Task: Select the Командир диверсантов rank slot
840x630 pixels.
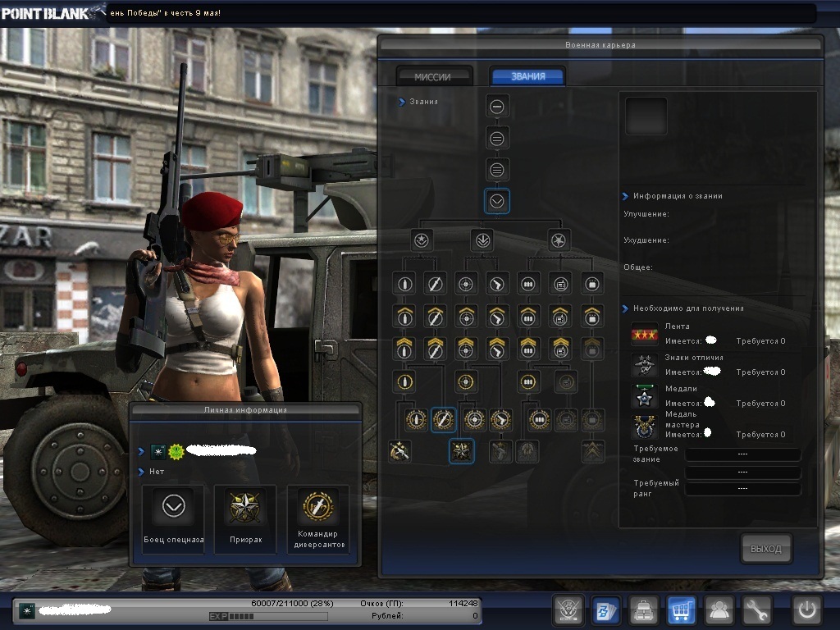Action: (317, 518)
